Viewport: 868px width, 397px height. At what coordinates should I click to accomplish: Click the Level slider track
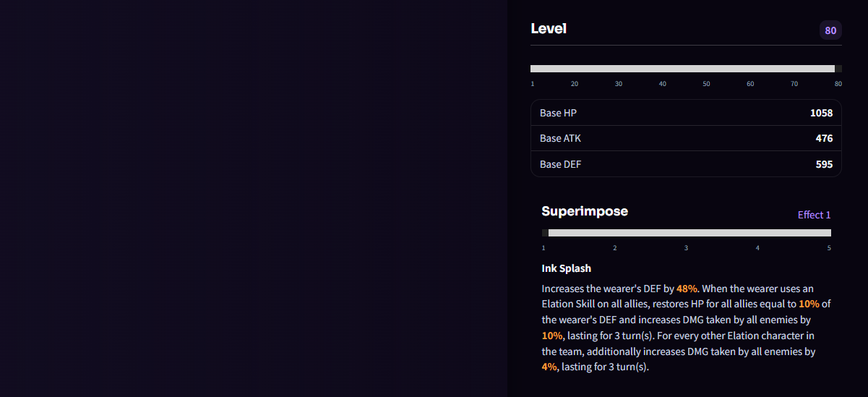686,69
